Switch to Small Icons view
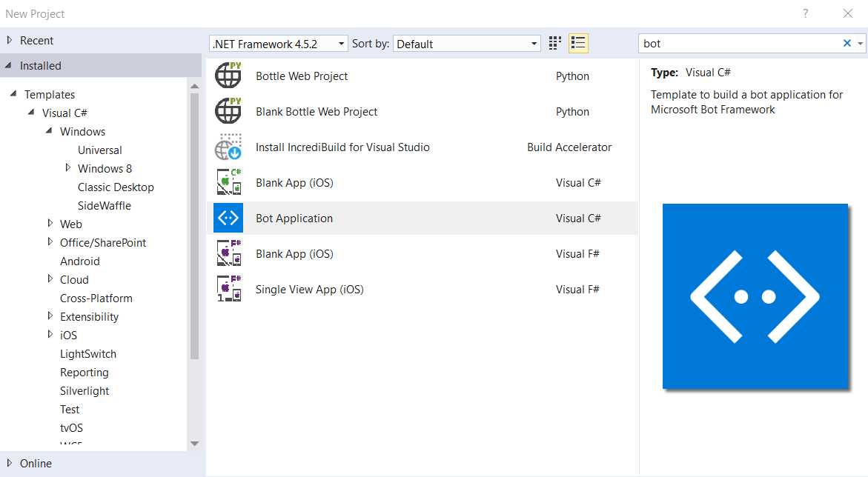The width and height of the screenshot is (868, 477). pyautogui.click(x=554, y=43)
